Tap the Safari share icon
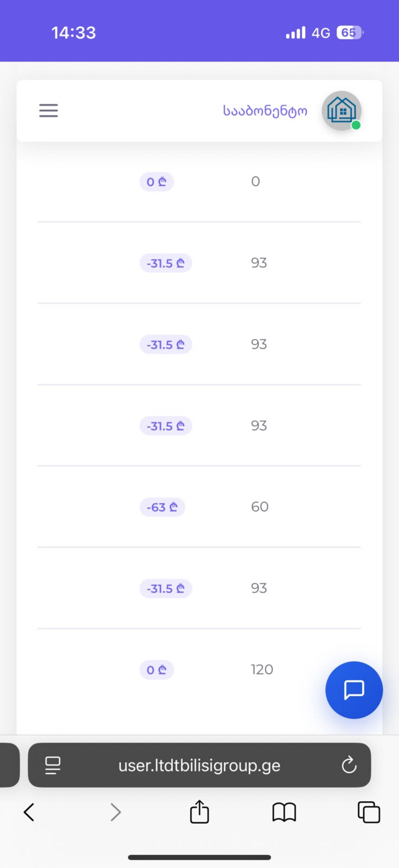Screen dimensions: 399x868 (199, 811)
